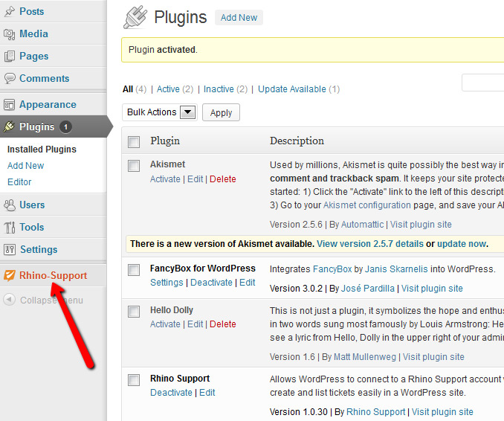Open Akismet configuration link
This screenshot has width=504, height=421.
coord(366,205)
